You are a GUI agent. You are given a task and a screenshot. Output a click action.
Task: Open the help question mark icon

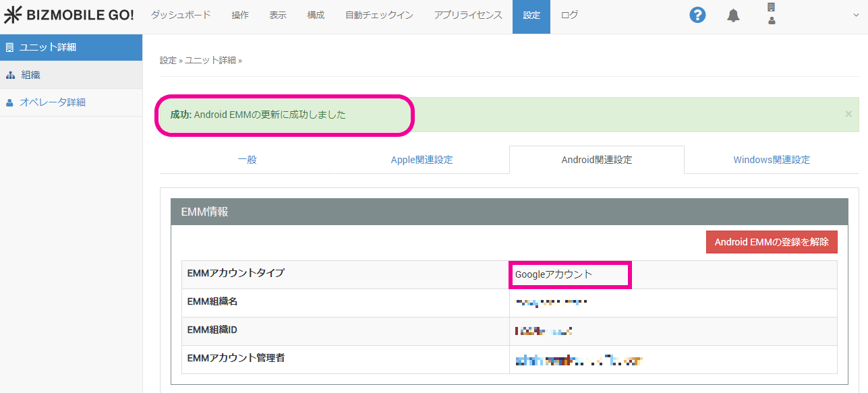click(697, 16)
